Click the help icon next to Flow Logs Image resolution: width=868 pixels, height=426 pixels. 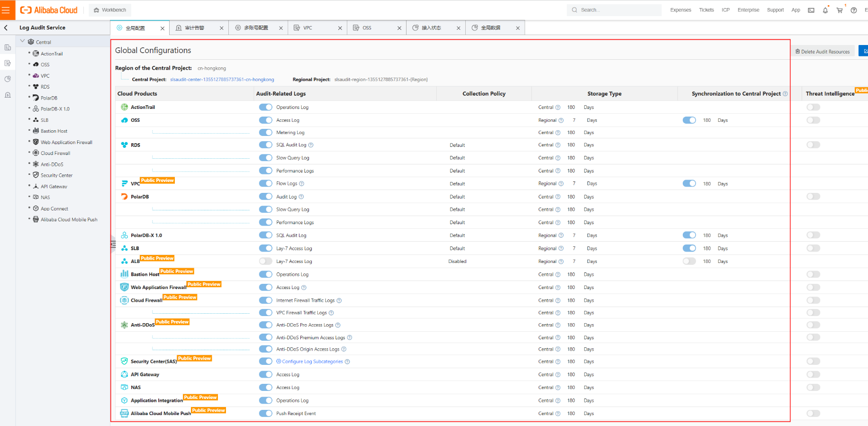(301, 183)
